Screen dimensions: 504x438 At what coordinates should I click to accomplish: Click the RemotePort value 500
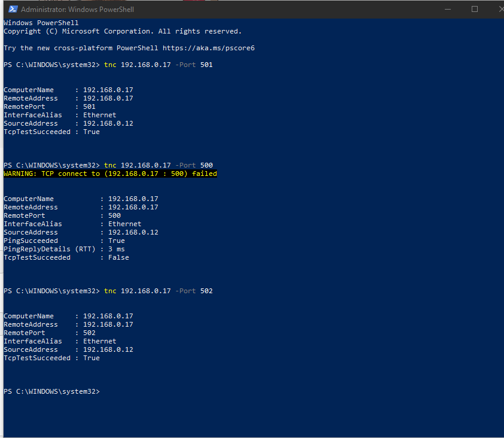[114, 215]
